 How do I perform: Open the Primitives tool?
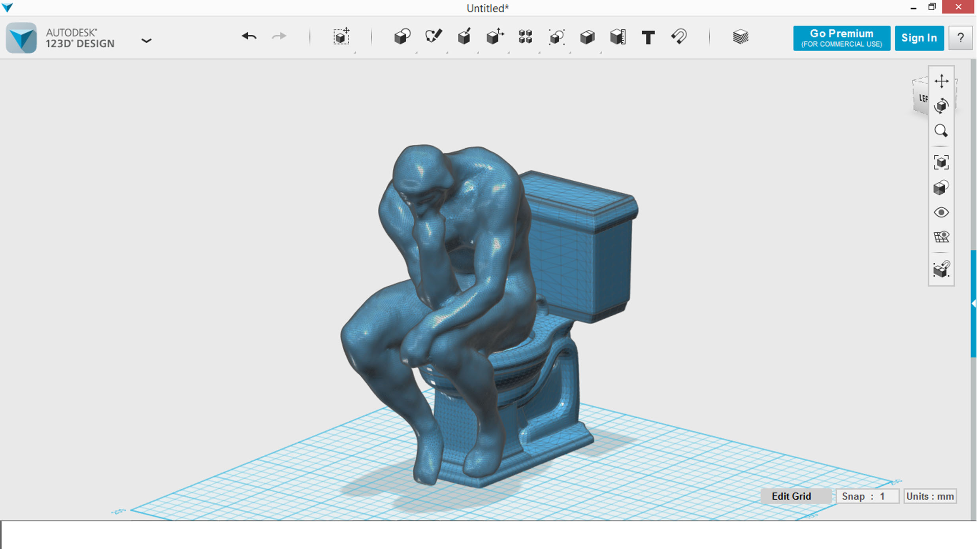coord(402,37)
